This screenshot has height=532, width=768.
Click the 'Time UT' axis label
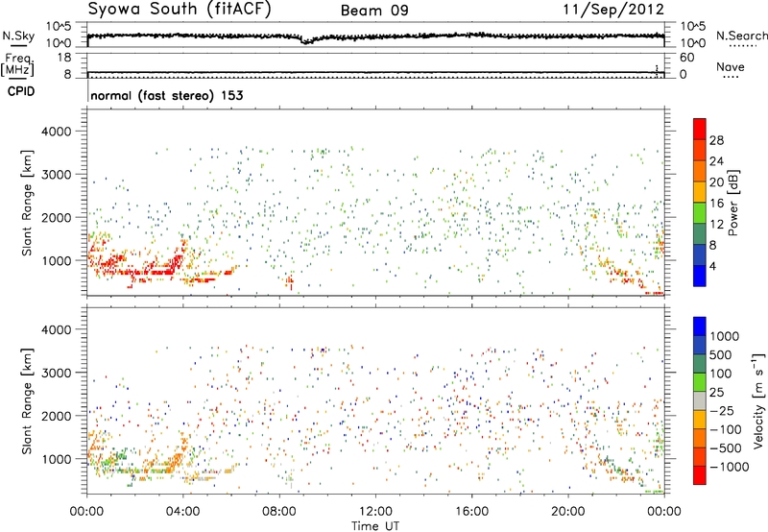375,525
